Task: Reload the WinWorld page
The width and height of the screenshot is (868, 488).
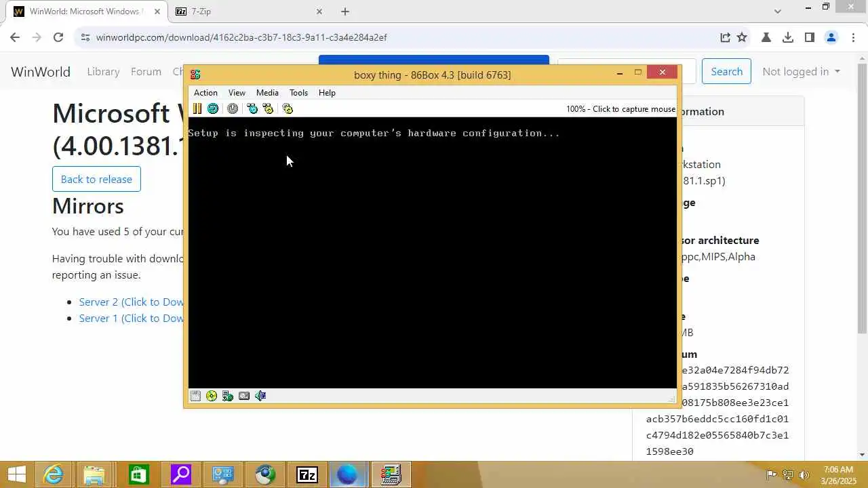Action: pos(58,37)
